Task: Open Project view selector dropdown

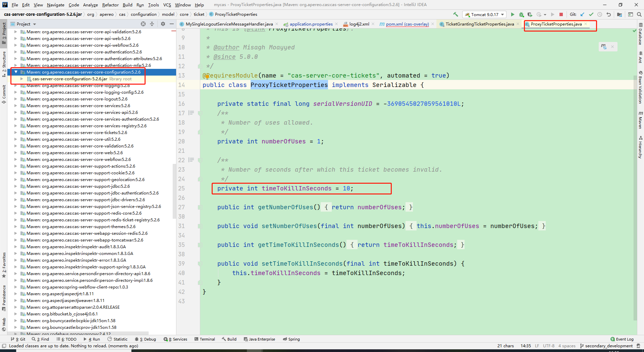Action: tap(26, 24)
